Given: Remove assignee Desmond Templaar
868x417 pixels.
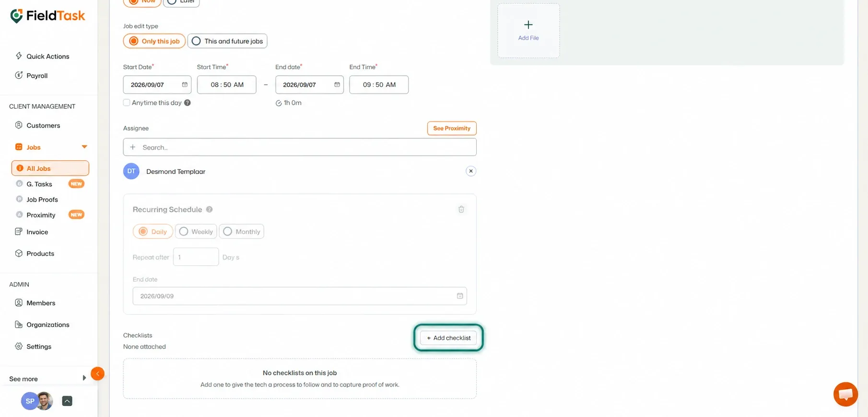Looking at the screenshot, I should coord(471,171).
